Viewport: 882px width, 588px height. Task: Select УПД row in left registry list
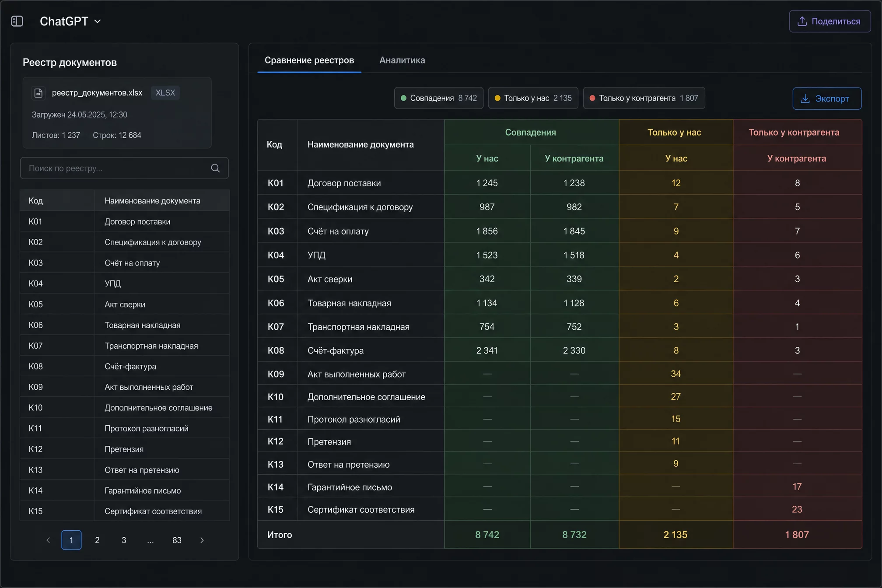[x=125, y=283]
